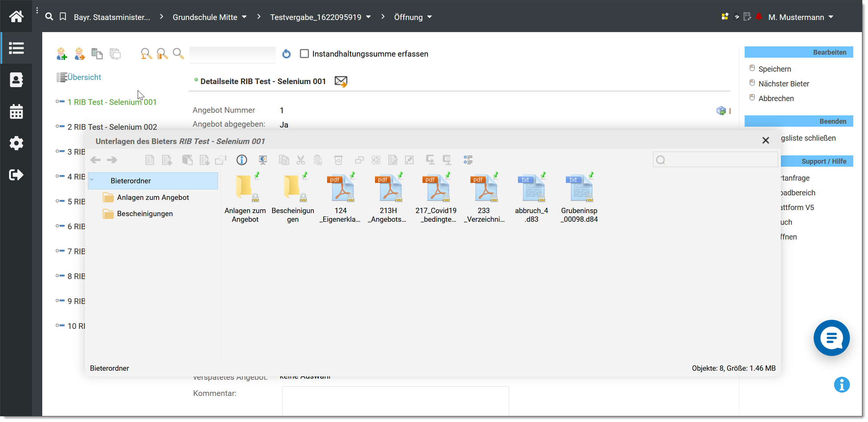Click the recycle bin toolbar icon
868x422 pixels.
click(338, 160)
